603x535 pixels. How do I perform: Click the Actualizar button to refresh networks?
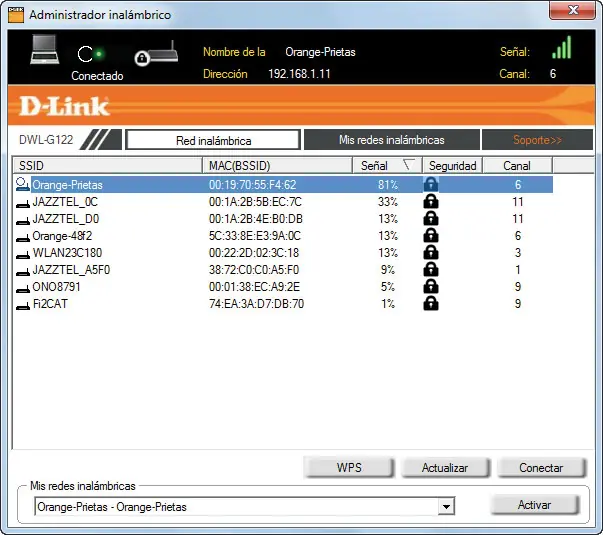(x=445, y=468)
